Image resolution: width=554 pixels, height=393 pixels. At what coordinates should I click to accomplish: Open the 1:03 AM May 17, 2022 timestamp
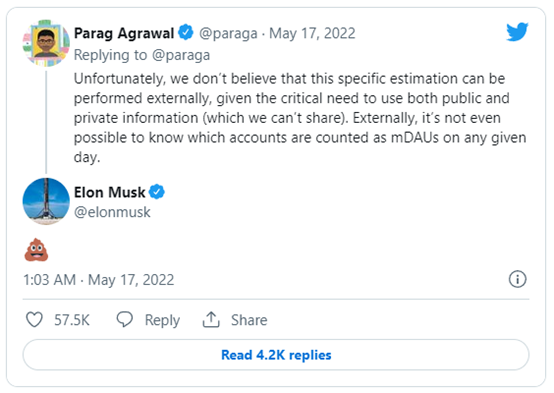point(99,280)
